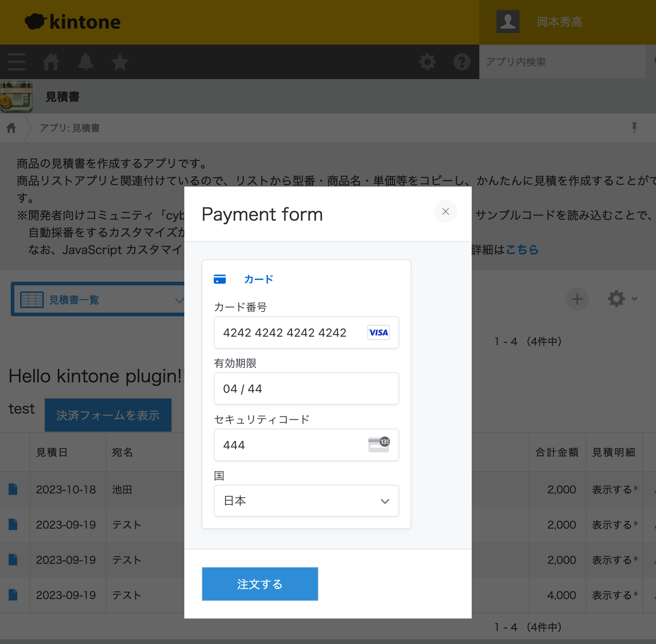Open the help question mark icon
The width and height of the screenshot is (656, 644).
pyautogui.click(x=462, y=62)
